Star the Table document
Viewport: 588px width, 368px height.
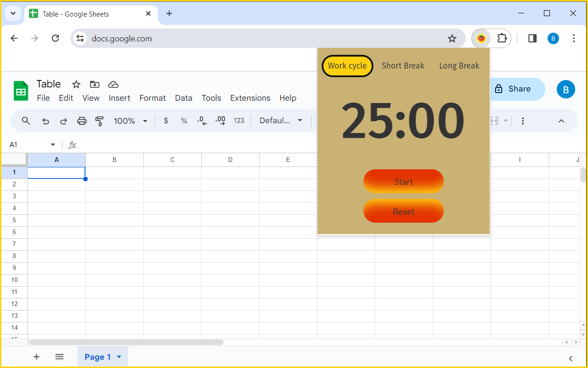coord(76,84)
